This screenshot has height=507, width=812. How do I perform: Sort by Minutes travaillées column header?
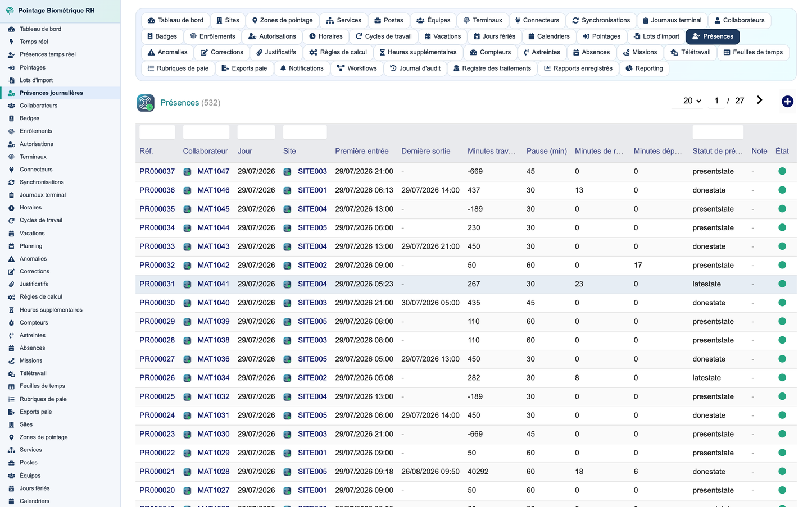491,151
